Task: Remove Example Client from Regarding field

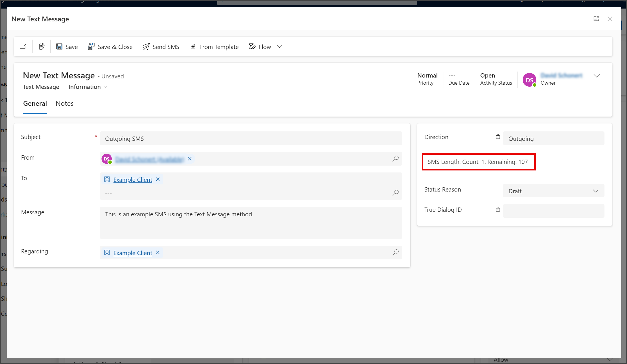Action: click(x=158, y=253)
